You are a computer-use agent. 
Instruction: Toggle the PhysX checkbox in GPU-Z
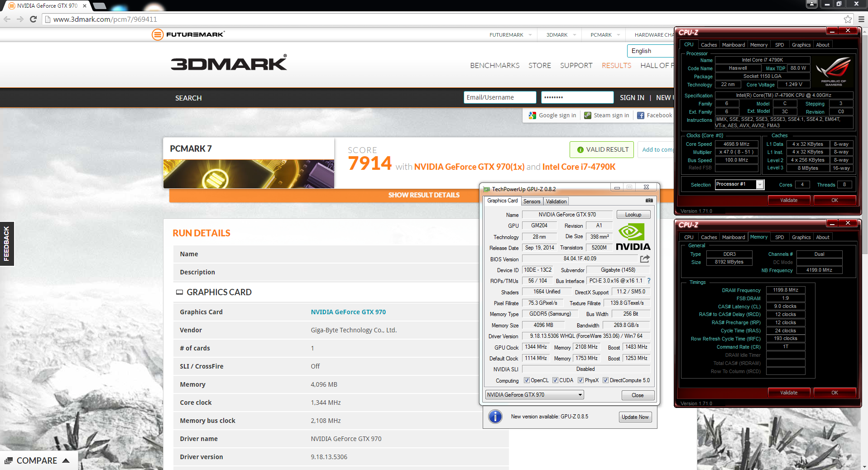[x=580, y=380]
